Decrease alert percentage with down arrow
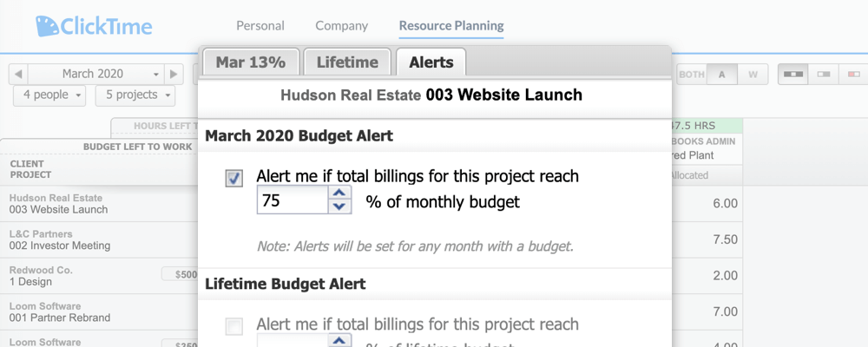Viewport: 868px width, 347px height. click(340, 207)
